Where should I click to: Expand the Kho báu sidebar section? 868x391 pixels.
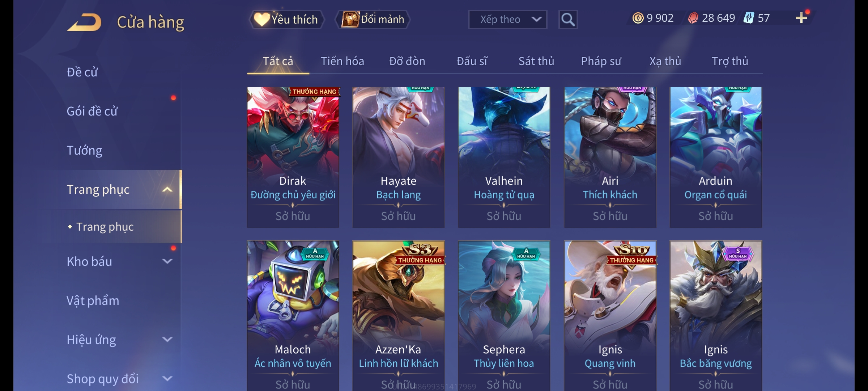167,261
